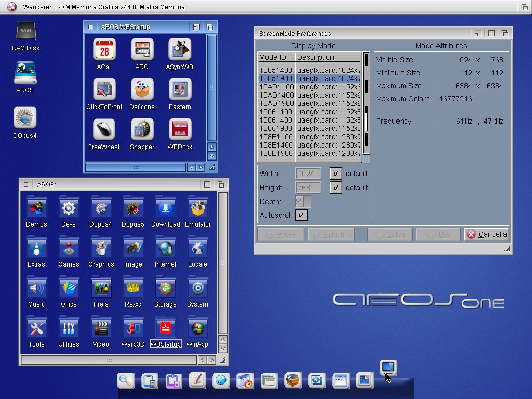Toggle the Height default checkbox
The width and height of the screenshot is (532, 399).
(336, 188)
